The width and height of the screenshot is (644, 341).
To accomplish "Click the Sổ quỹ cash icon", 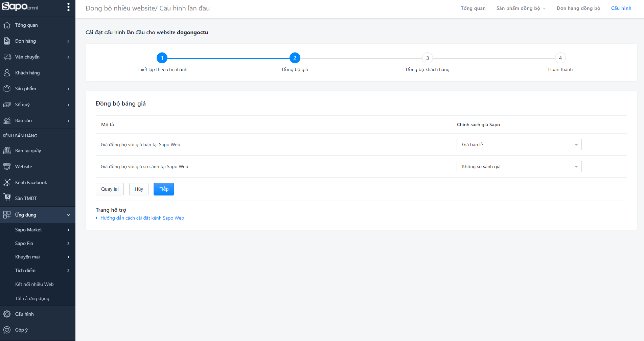I will pyautogui.click(x=7, y=105).
